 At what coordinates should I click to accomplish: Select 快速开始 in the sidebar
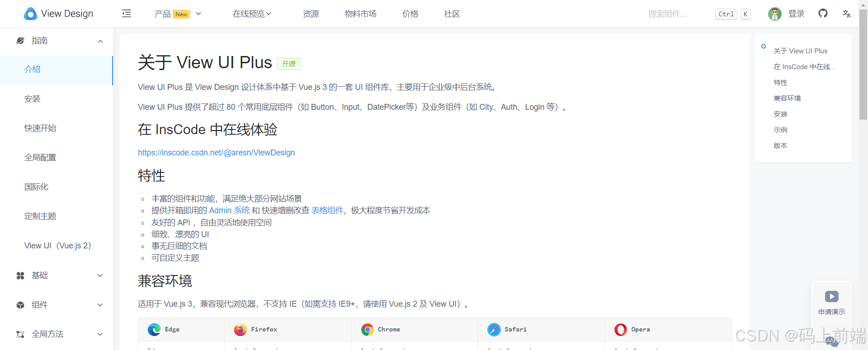pyautogui.click(x=57, y=128)
